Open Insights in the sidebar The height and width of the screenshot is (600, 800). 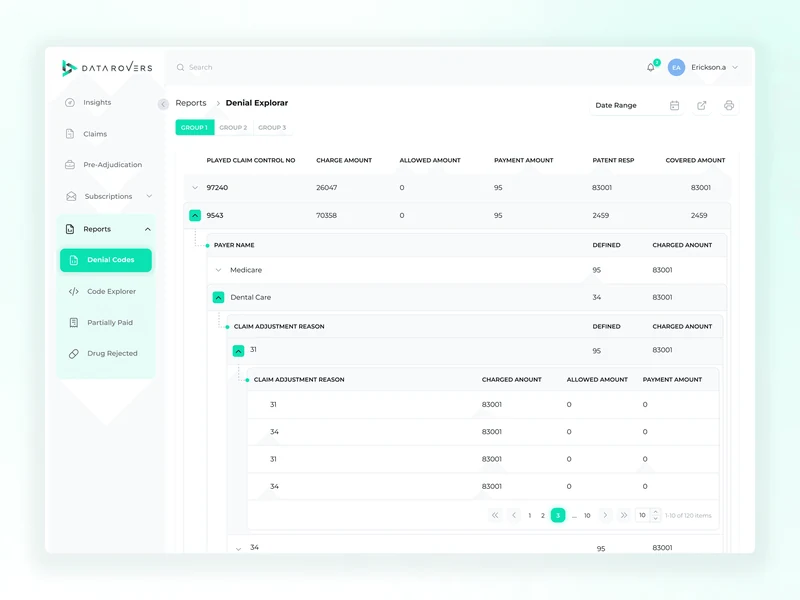pyautogui.click(x=97, y=103)
